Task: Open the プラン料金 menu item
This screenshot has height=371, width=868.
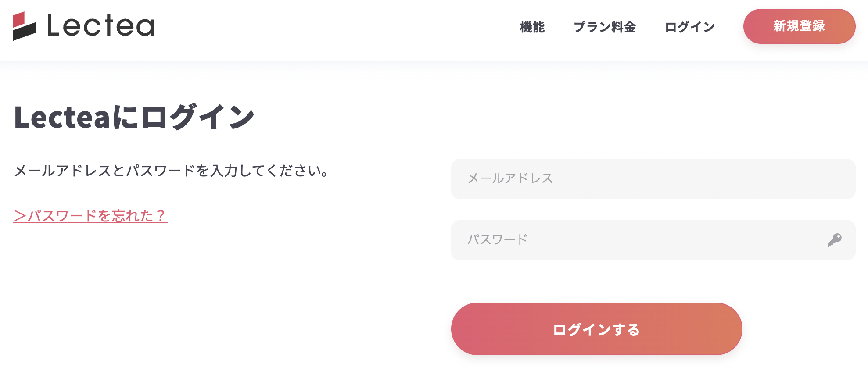Action: [x=606, y=27]
